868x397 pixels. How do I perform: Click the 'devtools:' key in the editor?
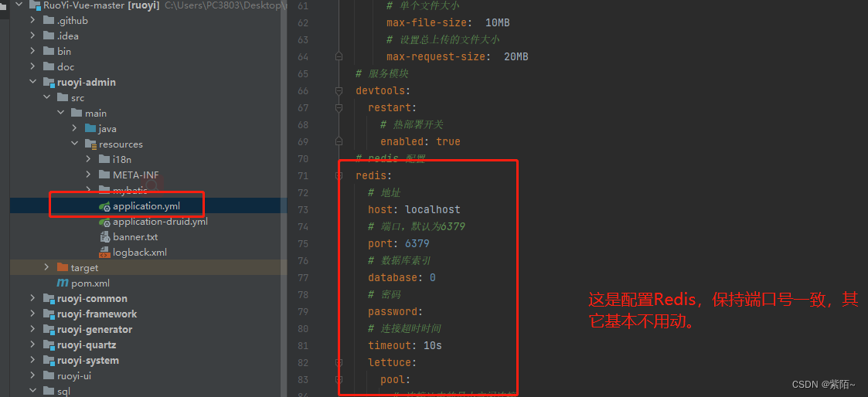383,90
